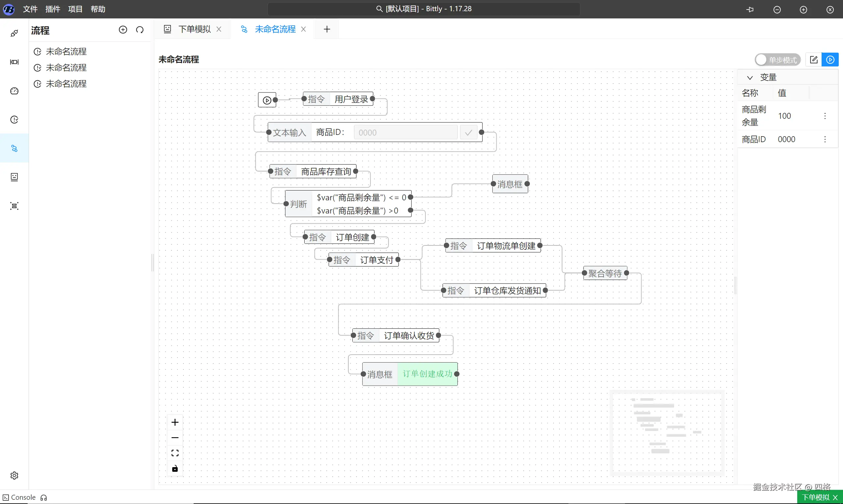
Task: Refresh the flow list
Action: (140, 30)
